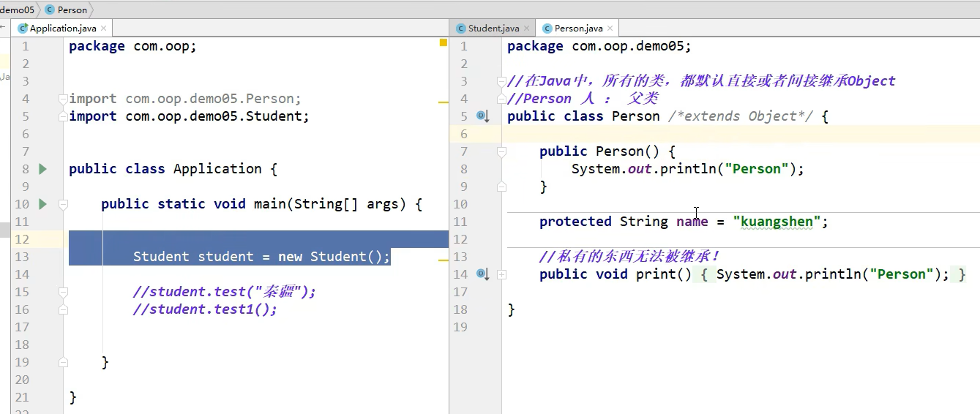The image size is (980, 414).
Task: Click 'Student' type in line 13 declaration
Action: pos(161,257)
